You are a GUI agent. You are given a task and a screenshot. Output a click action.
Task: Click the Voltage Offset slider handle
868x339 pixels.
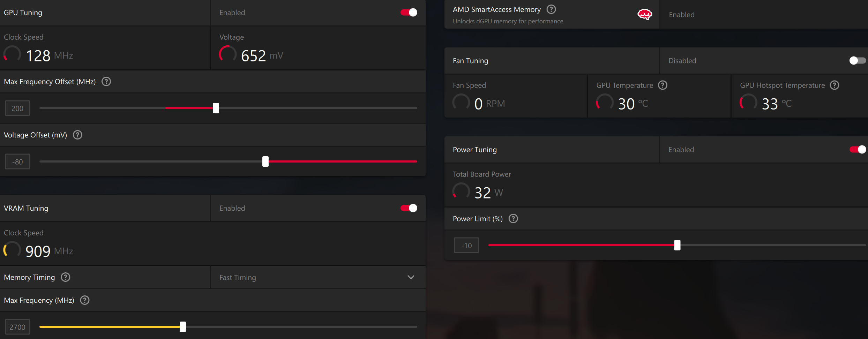[x=265, y=161]
